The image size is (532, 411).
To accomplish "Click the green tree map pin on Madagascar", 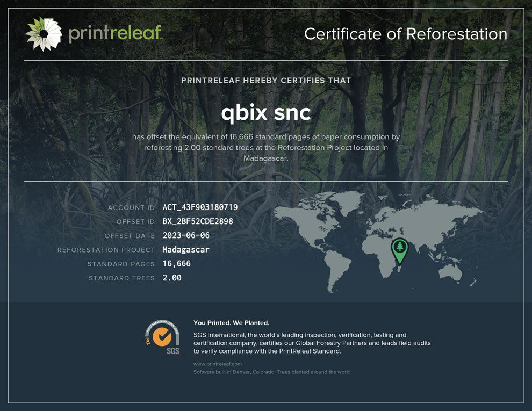I will click(x=400, y=251).
